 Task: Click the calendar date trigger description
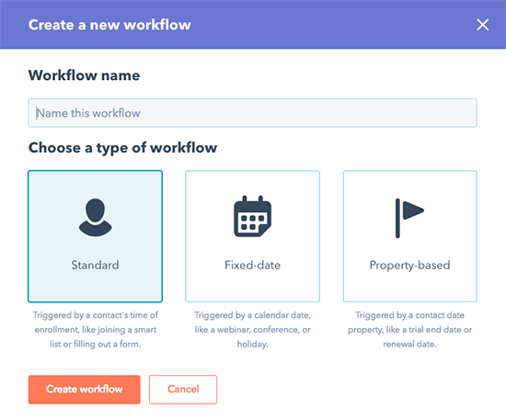click(x=252, y=329)
